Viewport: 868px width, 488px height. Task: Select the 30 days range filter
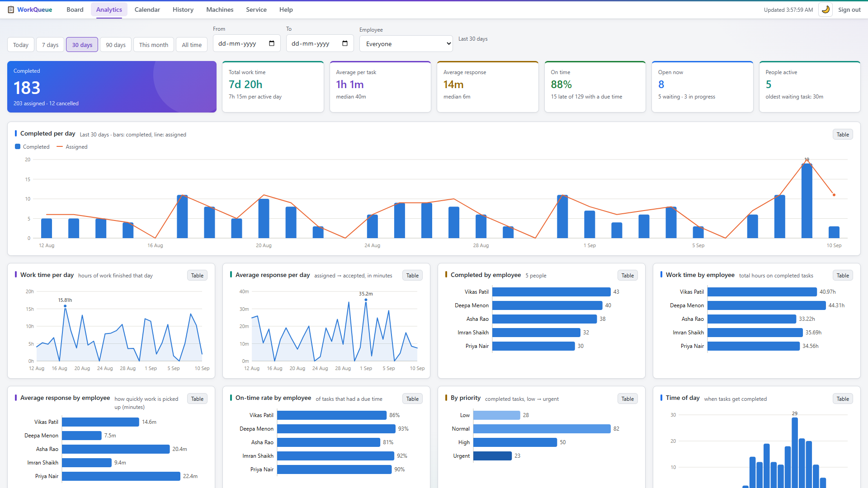[x=82, y=45]
